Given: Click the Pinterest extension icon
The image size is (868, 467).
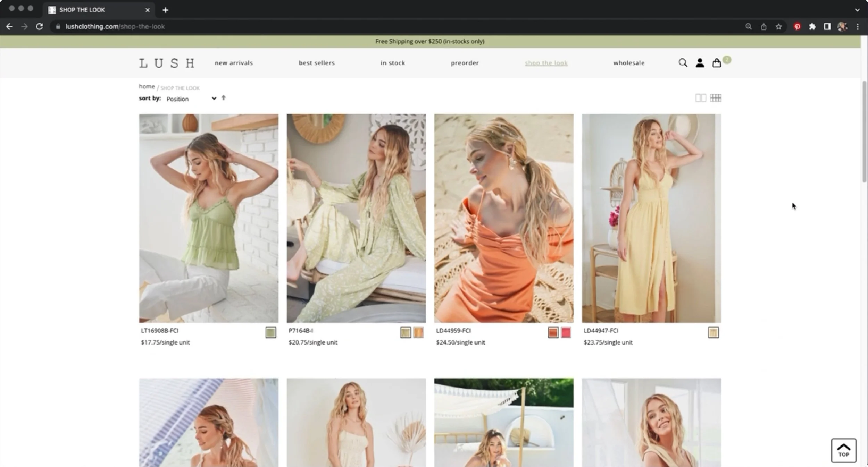Looking at the screenshot, I should click(797, 27).
